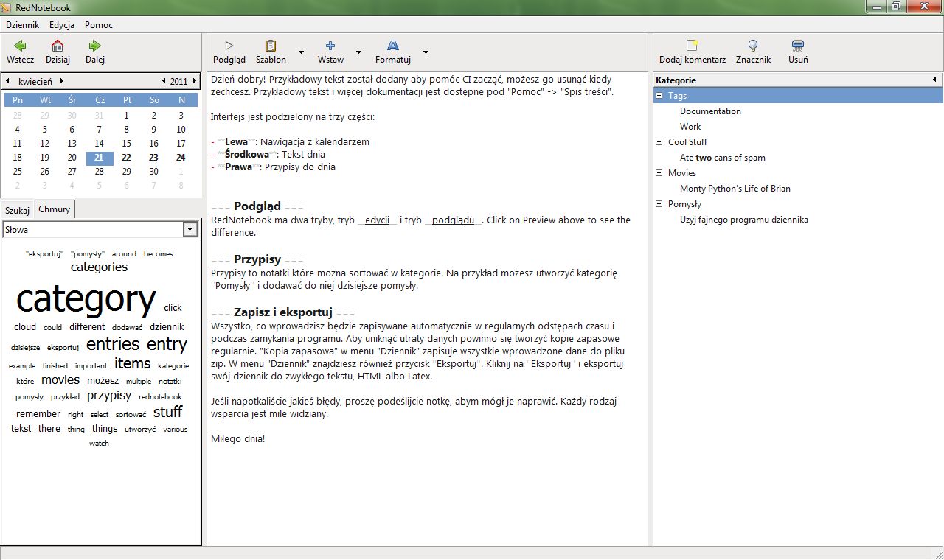Open the Dziennik menu
The image size is (944, 560).
[x=23, y=24]
